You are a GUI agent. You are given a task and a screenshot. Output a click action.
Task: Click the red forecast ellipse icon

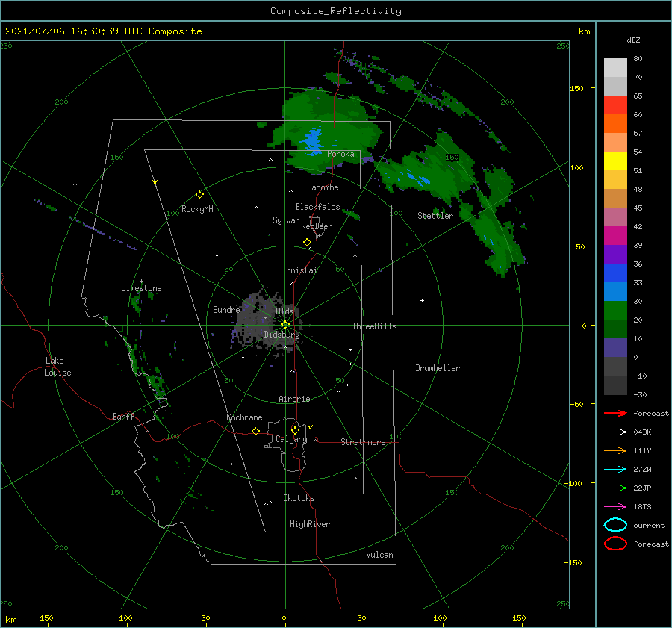click(615, 544)
